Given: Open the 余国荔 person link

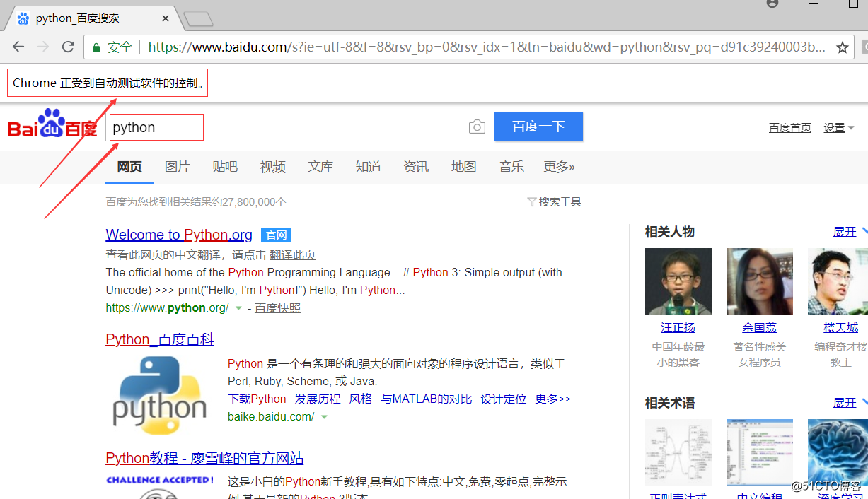Looking at the screenshot, I should point(760,328).
